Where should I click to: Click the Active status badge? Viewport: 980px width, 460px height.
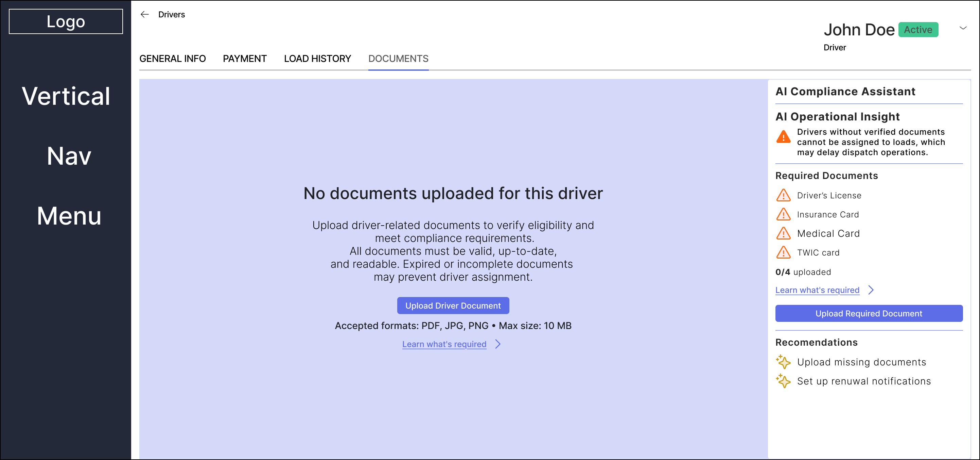coord(918,30)
